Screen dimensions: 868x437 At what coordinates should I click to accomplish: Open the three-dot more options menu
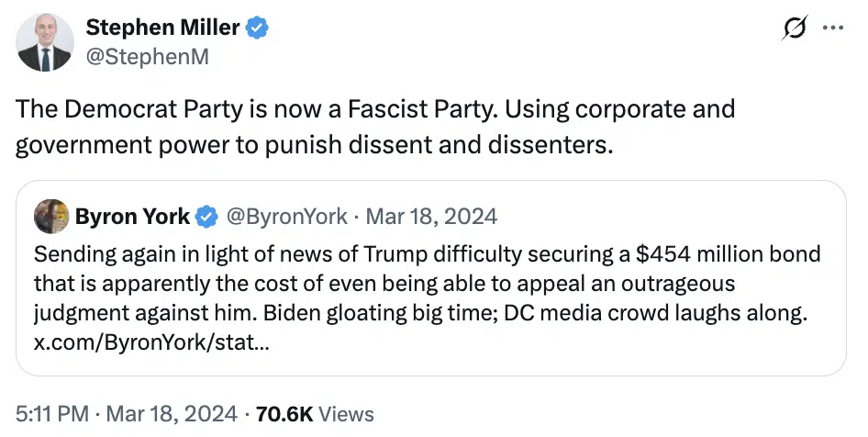pyautogui.click(x=833, y=28)
